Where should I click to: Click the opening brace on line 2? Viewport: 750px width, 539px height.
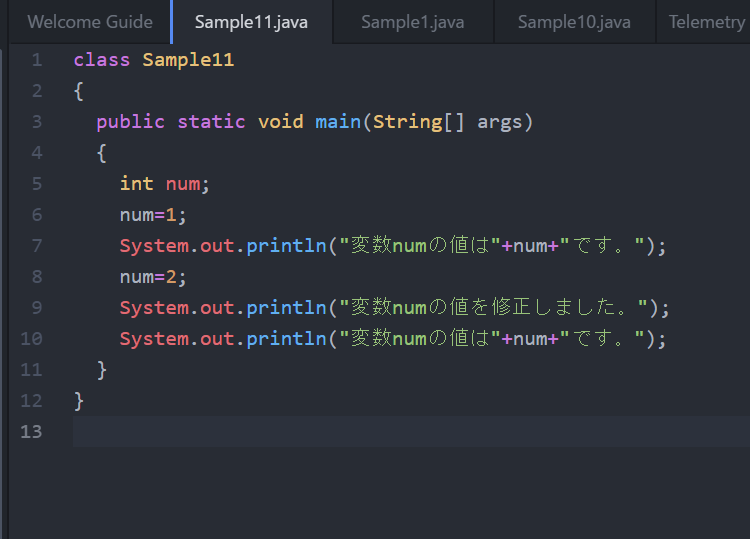79,91
